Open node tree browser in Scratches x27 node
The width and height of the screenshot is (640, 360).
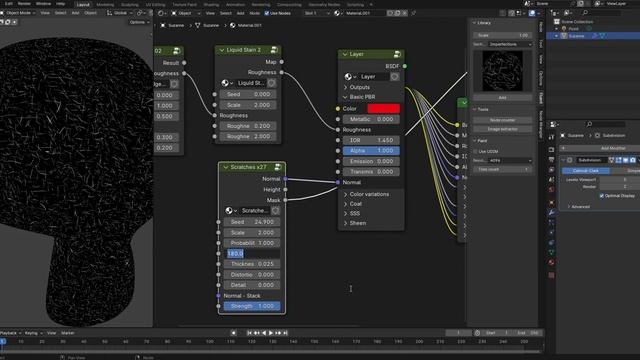tap(230, 211)
